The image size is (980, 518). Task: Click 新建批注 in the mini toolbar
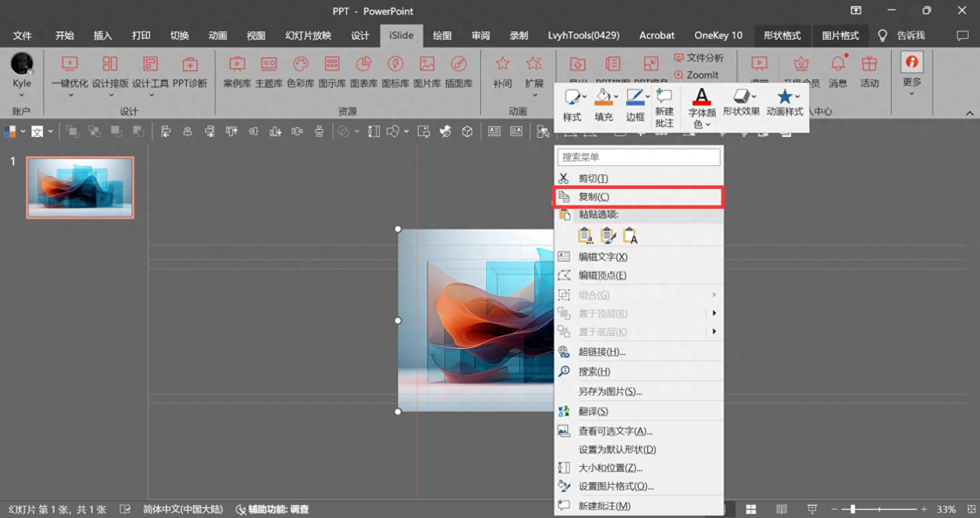point(665,106)
